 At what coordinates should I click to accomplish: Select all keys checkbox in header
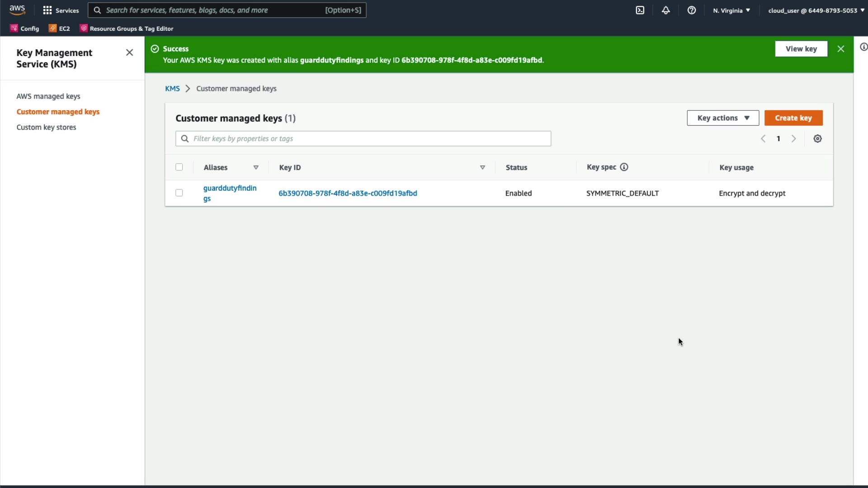pyautogui.click(x=179, y=167)
